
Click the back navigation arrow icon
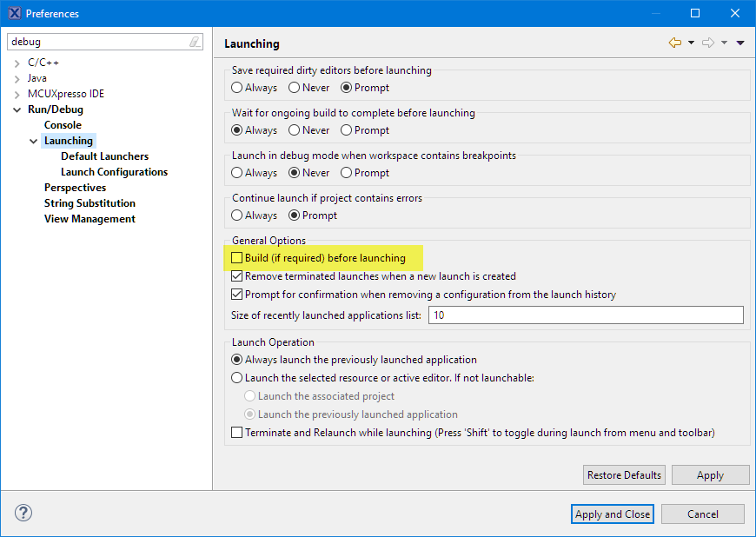click(674, 43)
